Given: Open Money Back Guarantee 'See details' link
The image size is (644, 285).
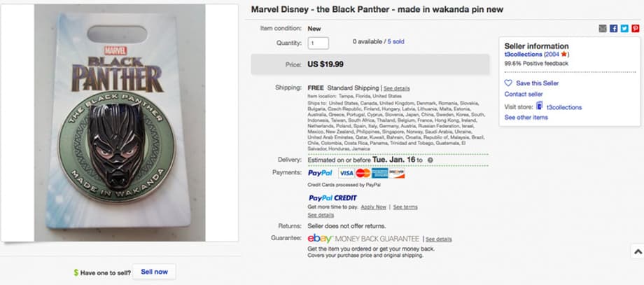Looking at the screenshot, I should (x=439, y=239).
